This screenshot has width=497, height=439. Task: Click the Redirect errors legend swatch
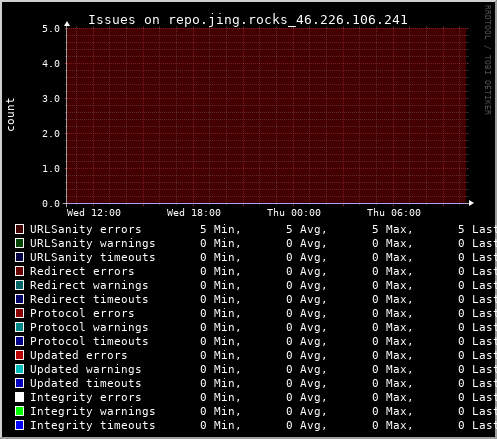click(19, 271)
